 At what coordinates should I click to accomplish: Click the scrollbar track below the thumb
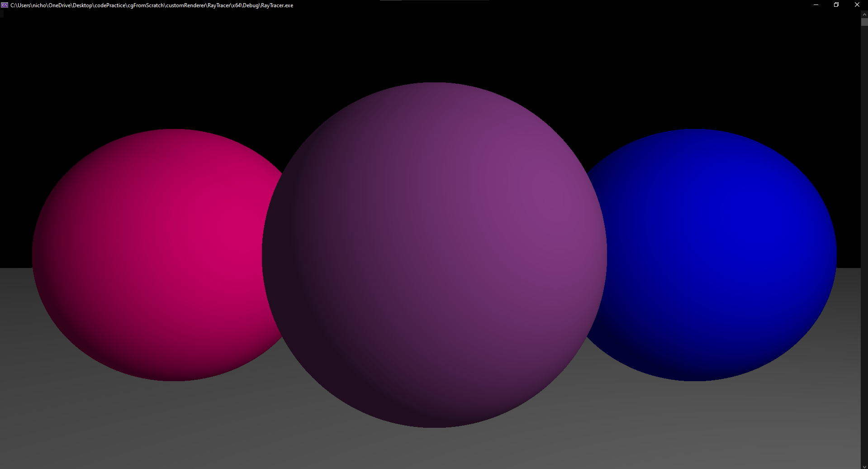tap(864, 226)
